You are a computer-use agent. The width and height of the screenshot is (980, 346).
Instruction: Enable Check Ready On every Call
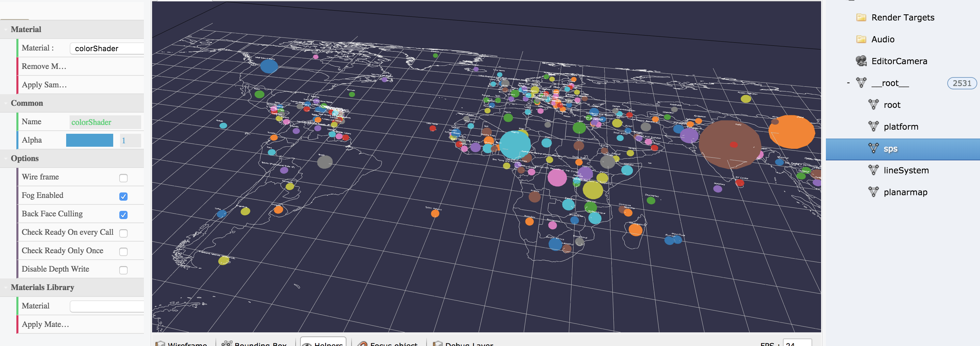click(123, 233)
